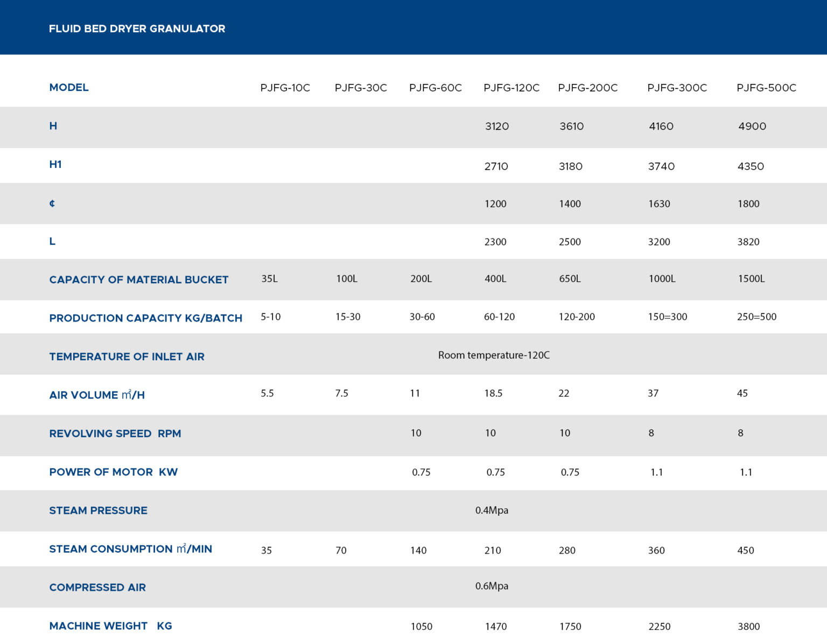Click H1 value 3180
827x644 pixels.
click(x=571, y=166)
